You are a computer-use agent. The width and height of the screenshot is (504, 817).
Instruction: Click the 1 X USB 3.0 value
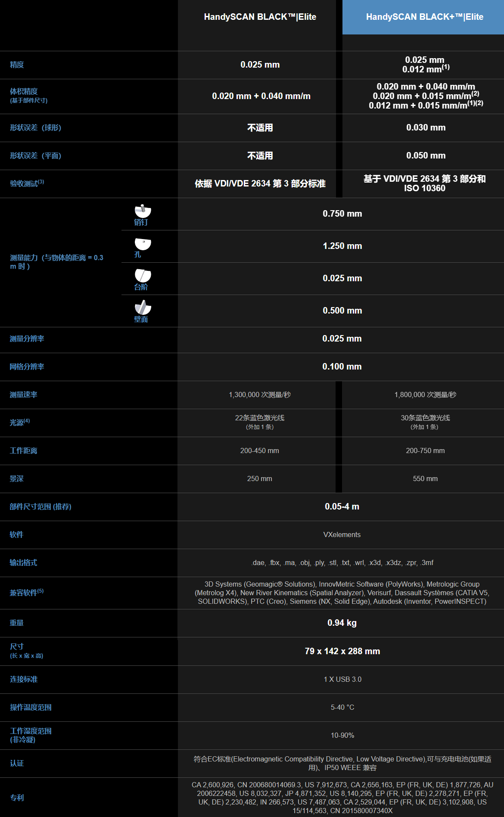click(x=342, y=679)
